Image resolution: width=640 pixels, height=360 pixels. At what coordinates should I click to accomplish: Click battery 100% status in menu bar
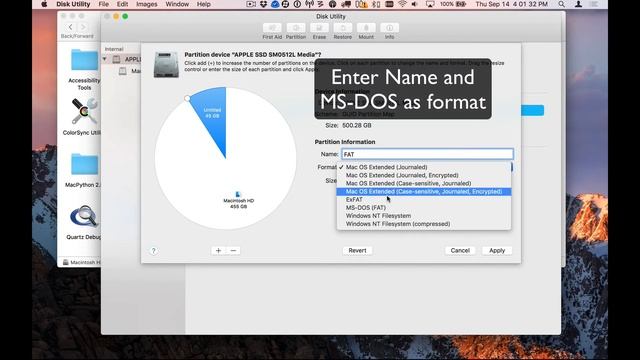[x=453, y=4]
